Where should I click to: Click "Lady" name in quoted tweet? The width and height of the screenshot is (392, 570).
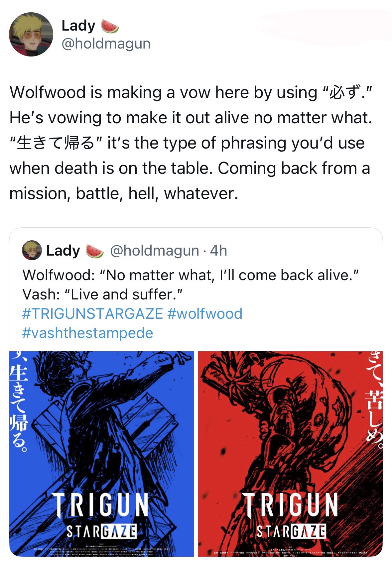[63, 251]
